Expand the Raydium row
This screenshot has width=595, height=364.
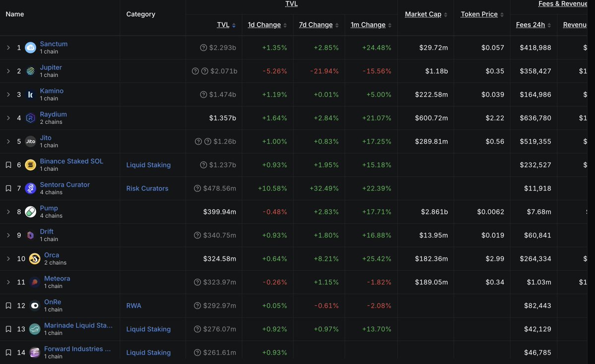[x=8, y=118]
